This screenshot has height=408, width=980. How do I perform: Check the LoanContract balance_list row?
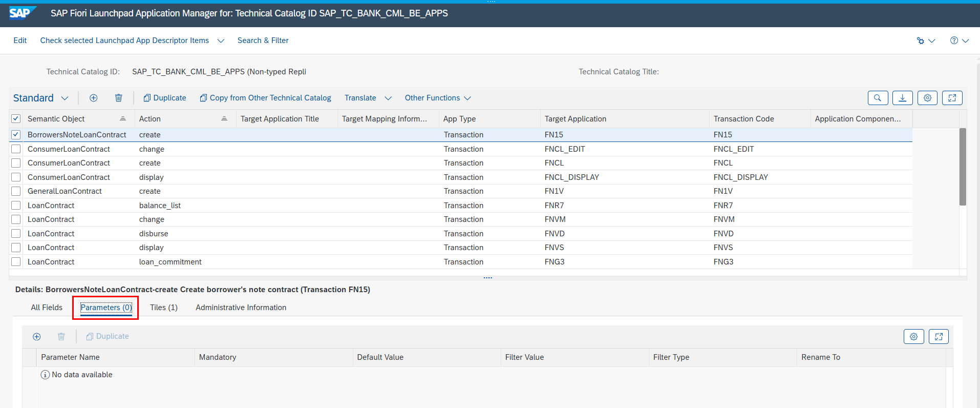(x=16, y=206)
